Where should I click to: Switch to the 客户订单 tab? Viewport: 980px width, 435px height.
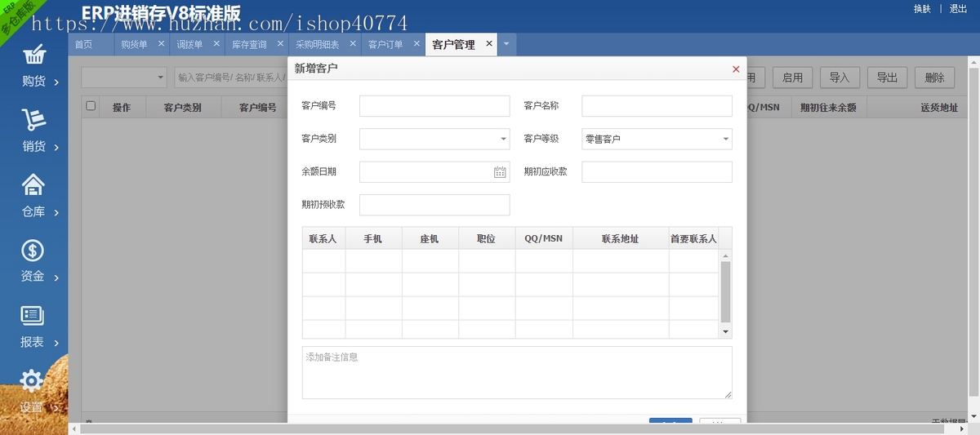(385, 45)
